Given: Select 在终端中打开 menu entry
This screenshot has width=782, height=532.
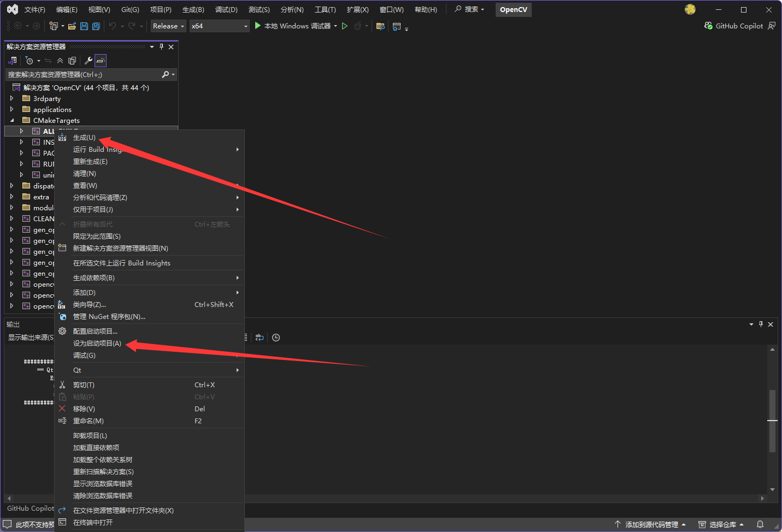Looking at the screenshot, I should pos(149,523).
